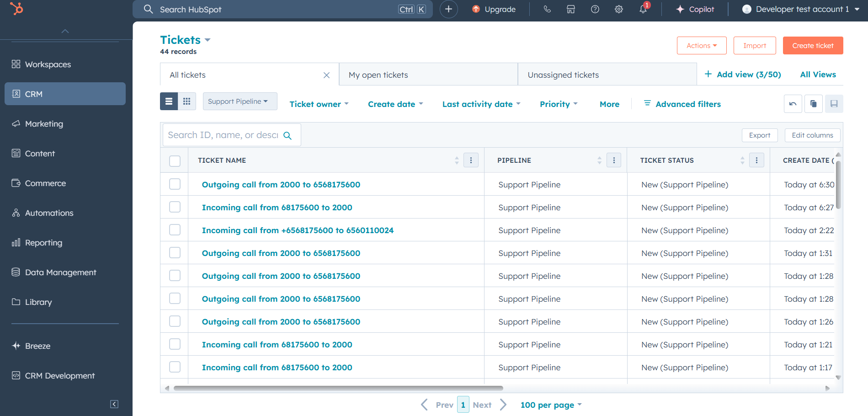Check the ticket created Today at 1:31
Viewport: 868px width, 416px height.
point(175,252)
